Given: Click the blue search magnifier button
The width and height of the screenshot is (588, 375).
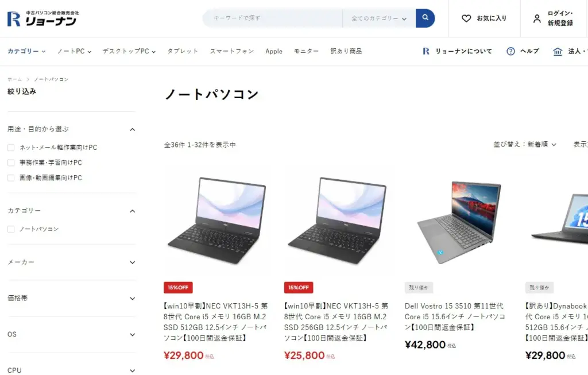Looking at the screenshot, I should [425, 18].
